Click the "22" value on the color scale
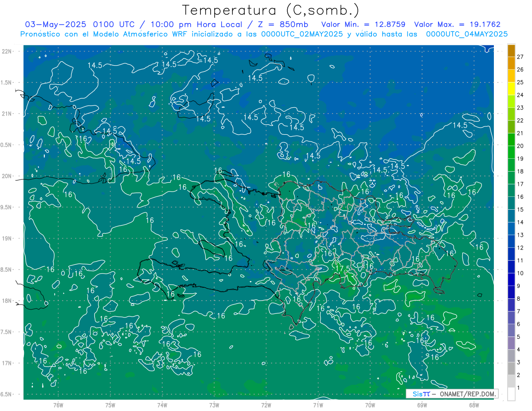The height and width of the screenshot is (411, 532). click(520, 121)
